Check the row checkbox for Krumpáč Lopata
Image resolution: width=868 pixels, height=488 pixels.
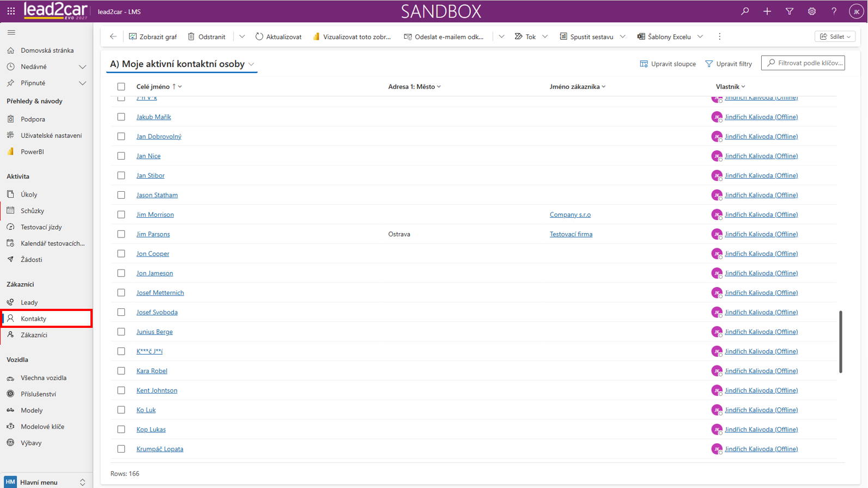pos(121,449)
